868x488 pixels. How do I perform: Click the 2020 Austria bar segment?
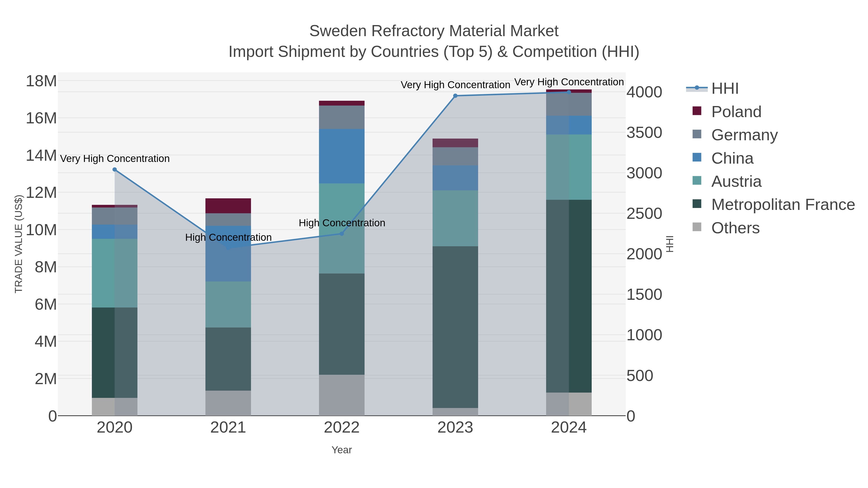click(115, 273)
